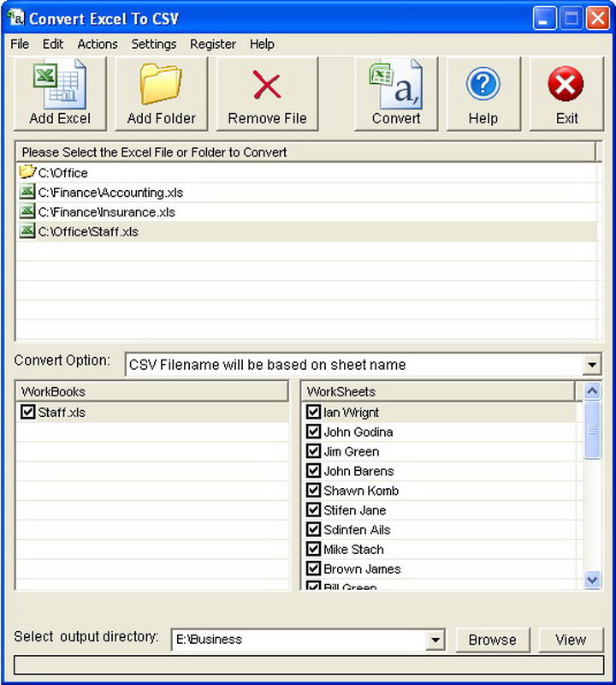Click the WorkSheets column header

[438, 391]
